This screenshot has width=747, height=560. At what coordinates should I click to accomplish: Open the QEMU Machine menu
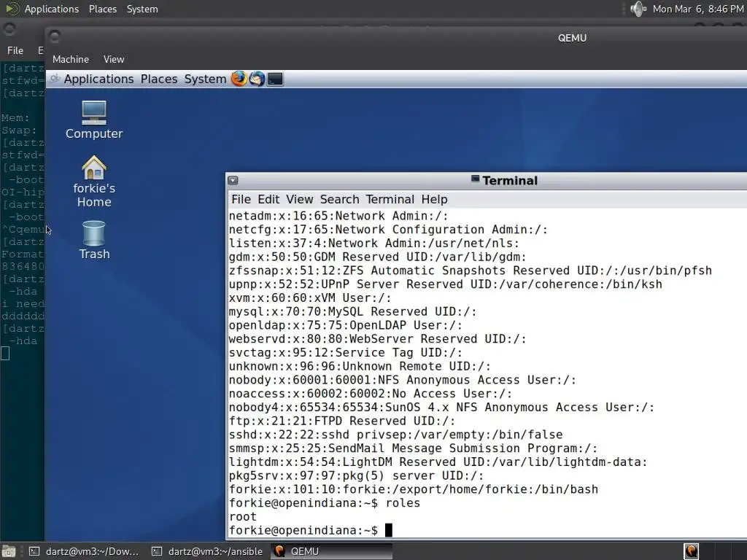pyautogui.click(x=71, y=59)
